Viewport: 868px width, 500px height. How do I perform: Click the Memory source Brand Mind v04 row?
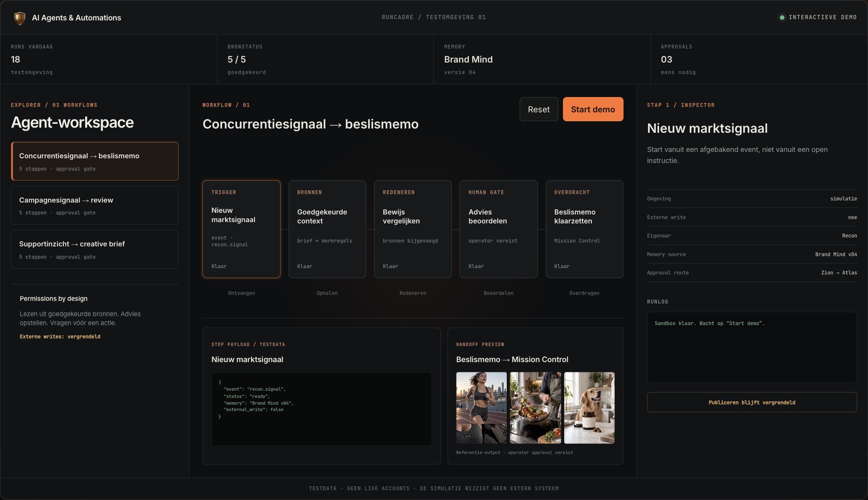(x=752, y=254)
